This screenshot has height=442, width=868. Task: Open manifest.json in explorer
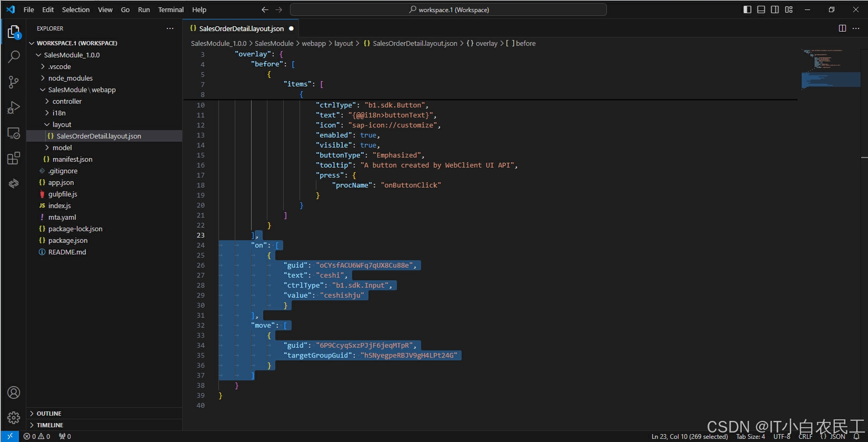pos(104,159)
